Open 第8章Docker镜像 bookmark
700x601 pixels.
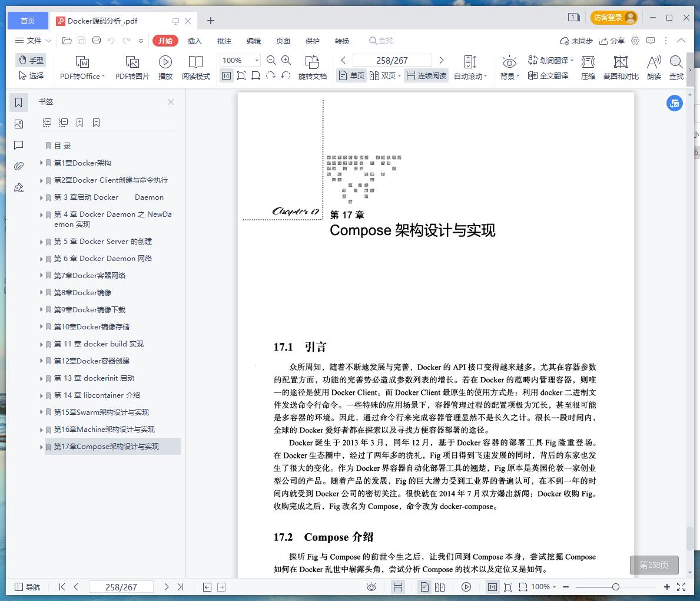pyautogui.click(x=82, y=293)
